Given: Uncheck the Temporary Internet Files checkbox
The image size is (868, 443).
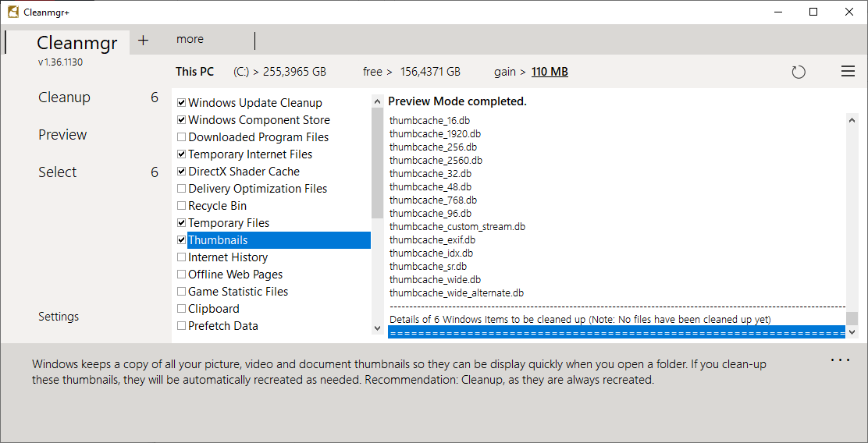Looking at the screenshot, I should (181, 154).
